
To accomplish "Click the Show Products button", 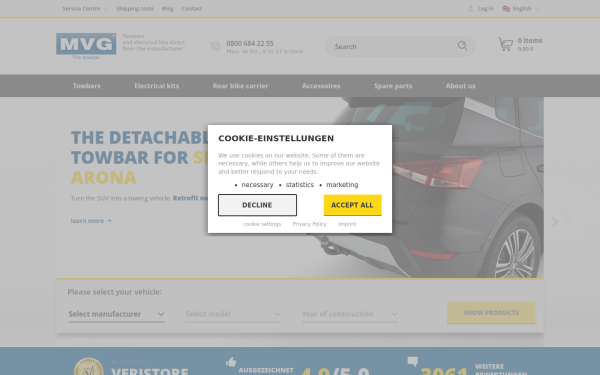I will (x=491, y=313).
